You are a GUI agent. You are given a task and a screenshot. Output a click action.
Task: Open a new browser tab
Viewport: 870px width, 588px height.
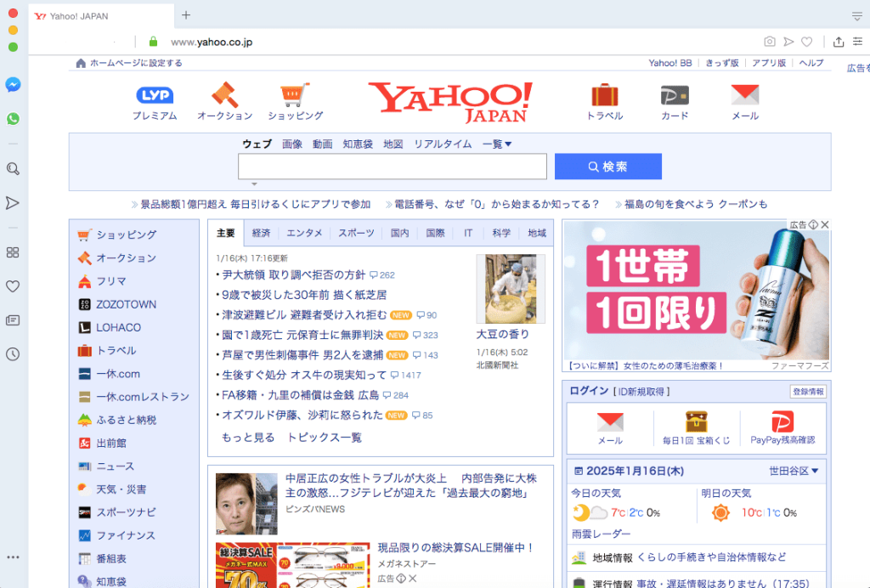(x=186, y=15)
